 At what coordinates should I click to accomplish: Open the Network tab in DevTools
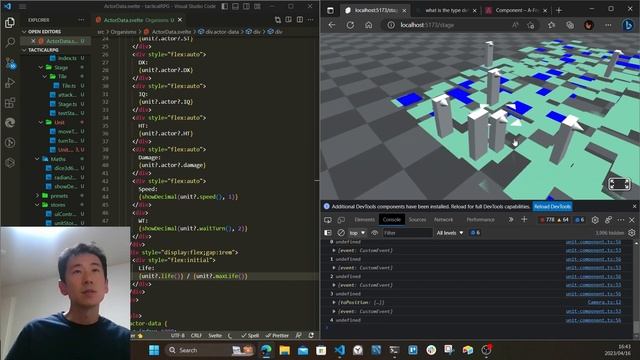coord(443,220)
